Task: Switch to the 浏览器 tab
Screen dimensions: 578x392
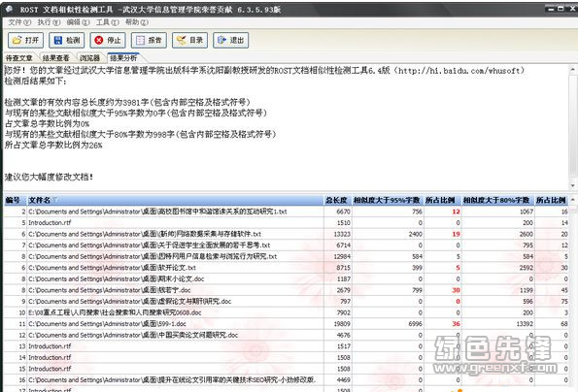Action: click(89, 58)
